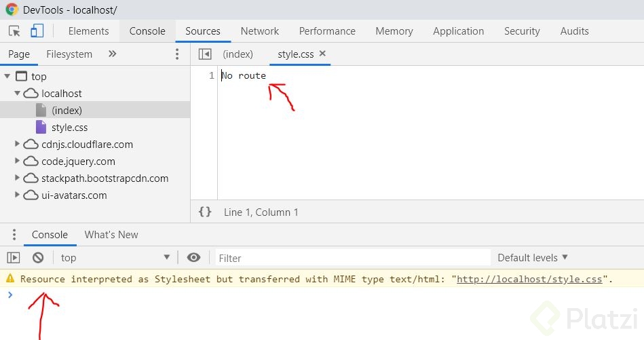Open the What's New drawer tab
This screenshot has height=340, width=644.
tap(111, 235)
